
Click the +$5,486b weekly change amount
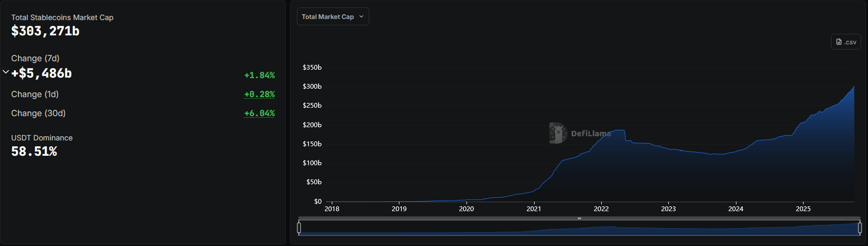pyautogui.click(x=42, y=73)
